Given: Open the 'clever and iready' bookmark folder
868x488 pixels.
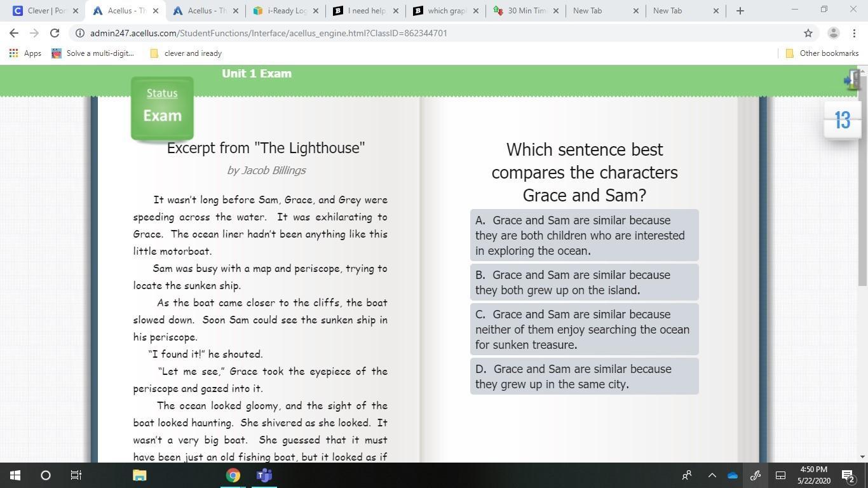Looking at the screenshot, I should click(x=186, y=53).
